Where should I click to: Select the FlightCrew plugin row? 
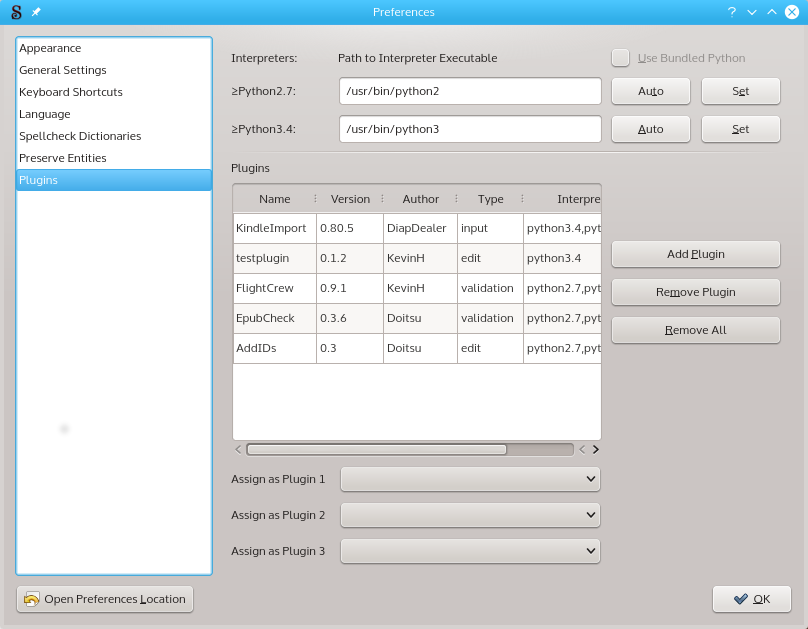(x=264, y=288)
